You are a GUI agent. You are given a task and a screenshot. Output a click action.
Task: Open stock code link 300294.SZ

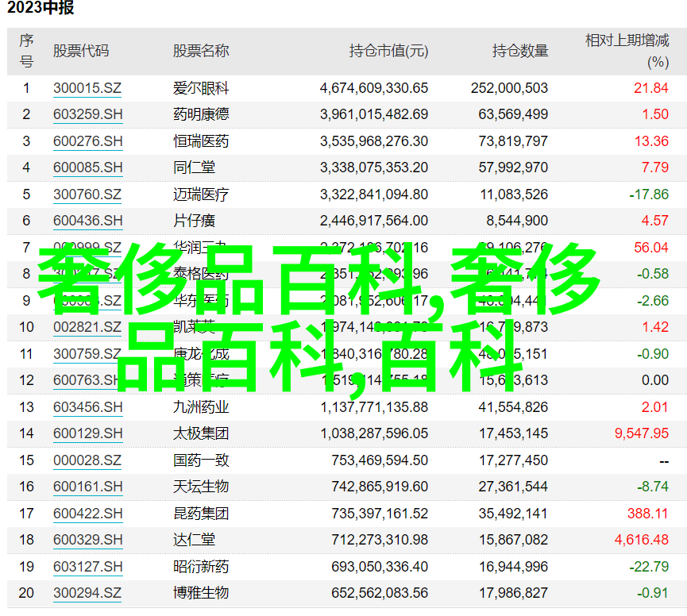(x=87, y=593)
